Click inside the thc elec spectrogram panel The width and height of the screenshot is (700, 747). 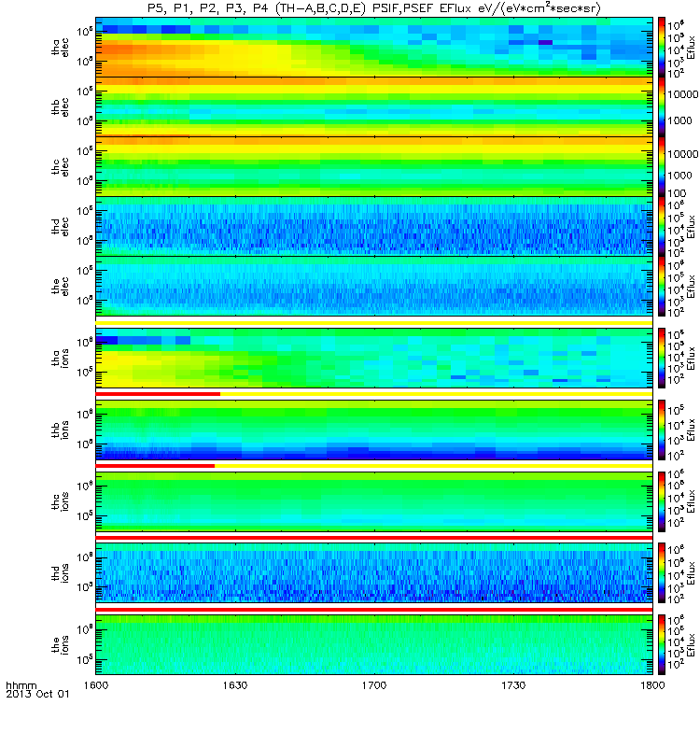coord(374,167)
